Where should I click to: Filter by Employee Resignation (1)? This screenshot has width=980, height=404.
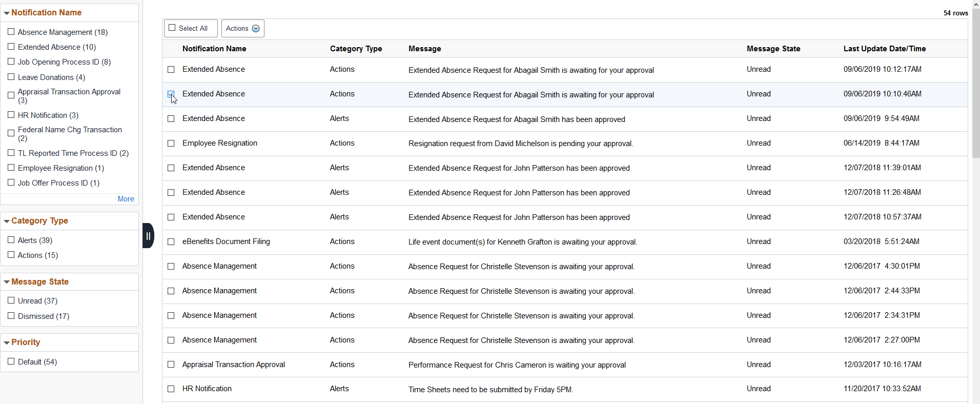(11, 168)
